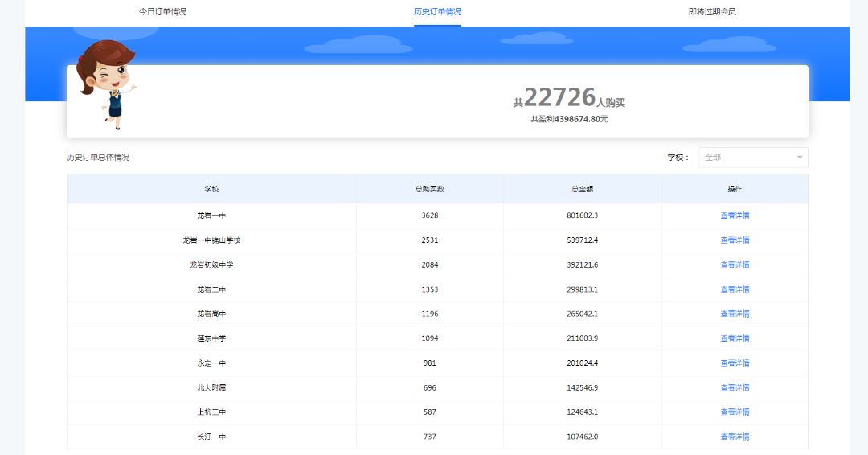Image resolution: width=868 pixels, height=455 pixels.
Task: Click the 总购买数 column header
Action: click(x=430, y=189)
